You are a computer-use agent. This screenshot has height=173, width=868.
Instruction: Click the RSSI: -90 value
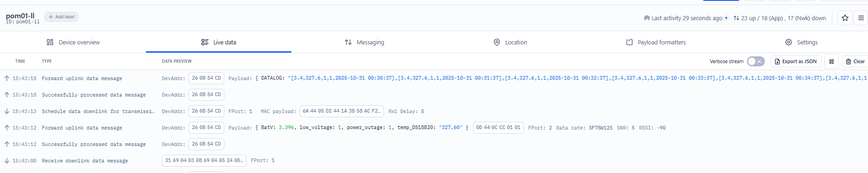(652, 128)
